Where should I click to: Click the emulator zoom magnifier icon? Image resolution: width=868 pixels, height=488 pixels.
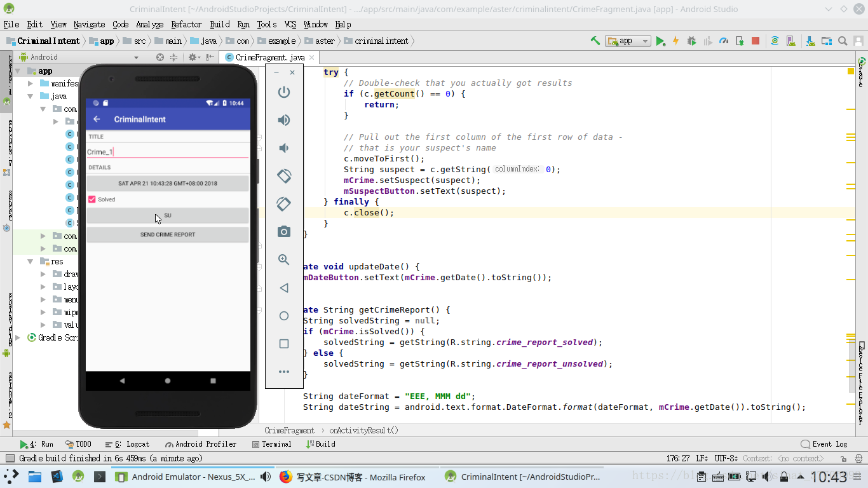click(x=284, y=260)
